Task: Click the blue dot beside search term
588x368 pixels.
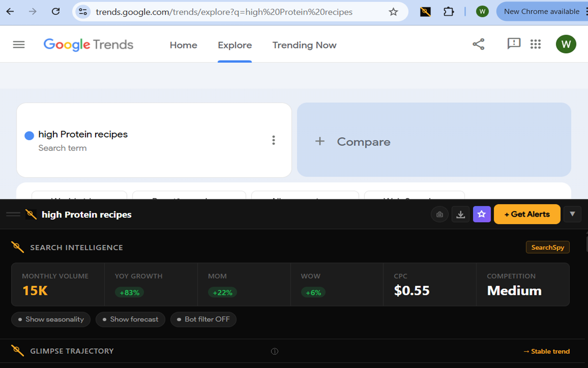Action: click(29, 136)
